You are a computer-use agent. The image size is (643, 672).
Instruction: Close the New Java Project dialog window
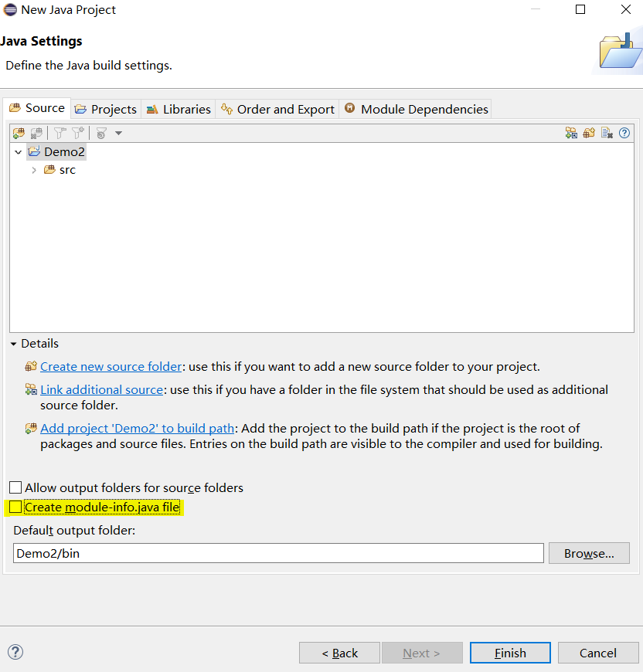(x=626, y=9)
